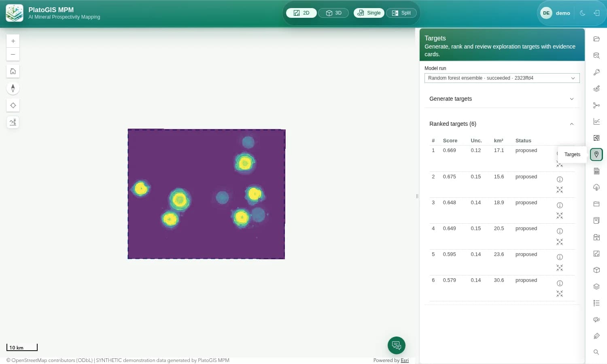The height and width of the screenshot is (364, 607).
Task: Collapse the Ranked targets section
Action: [502, 124]
